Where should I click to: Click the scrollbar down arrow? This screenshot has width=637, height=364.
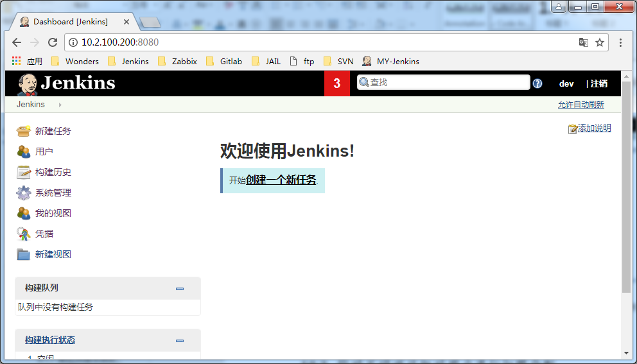coord(627,353)
